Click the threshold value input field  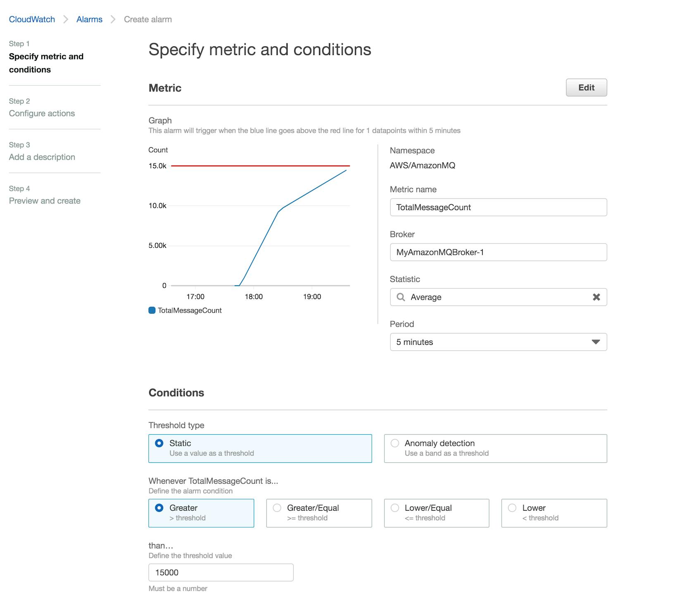click(x=221, y=572)
